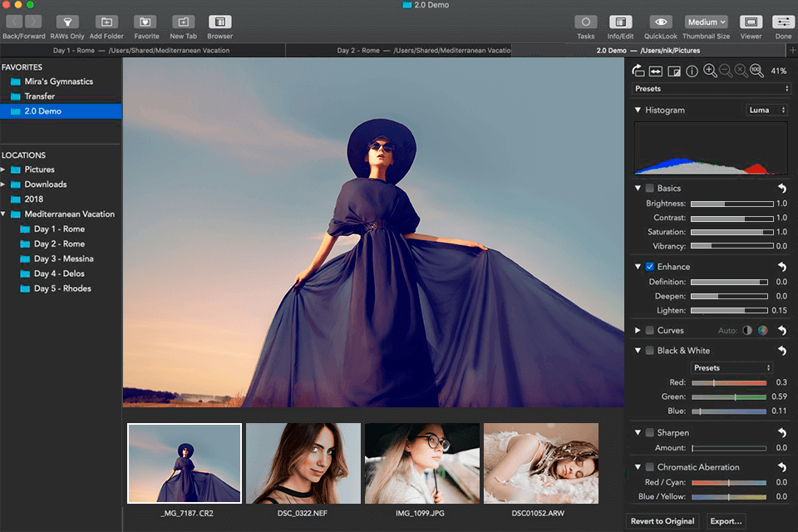Open the Black & White Presets dropdown
This screenshot has height=532, width=798.
point(731,367)
